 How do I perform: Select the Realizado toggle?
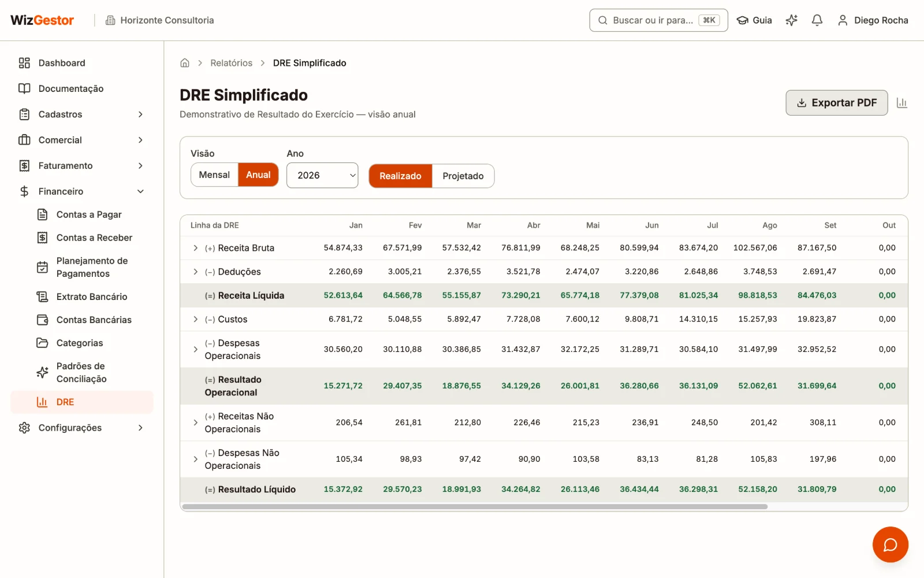point(400,176)
